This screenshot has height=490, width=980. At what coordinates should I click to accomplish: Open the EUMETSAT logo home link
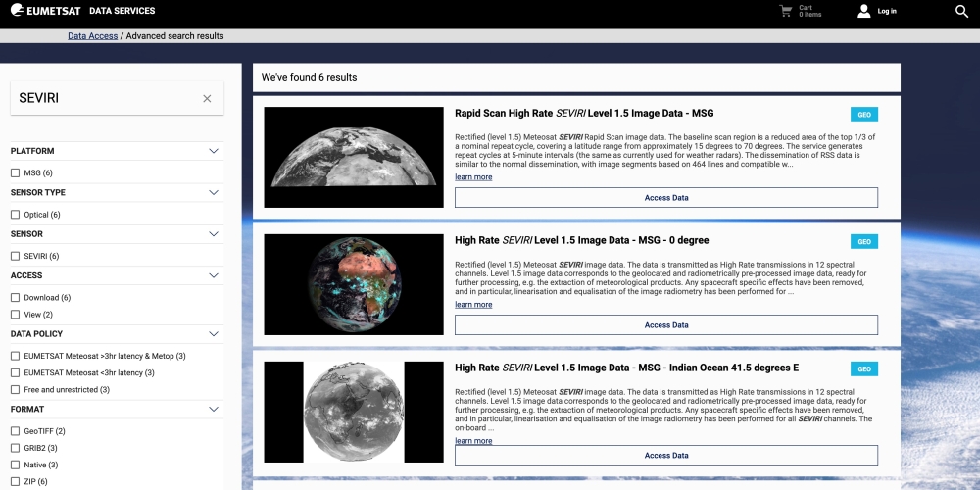[46, 11]
